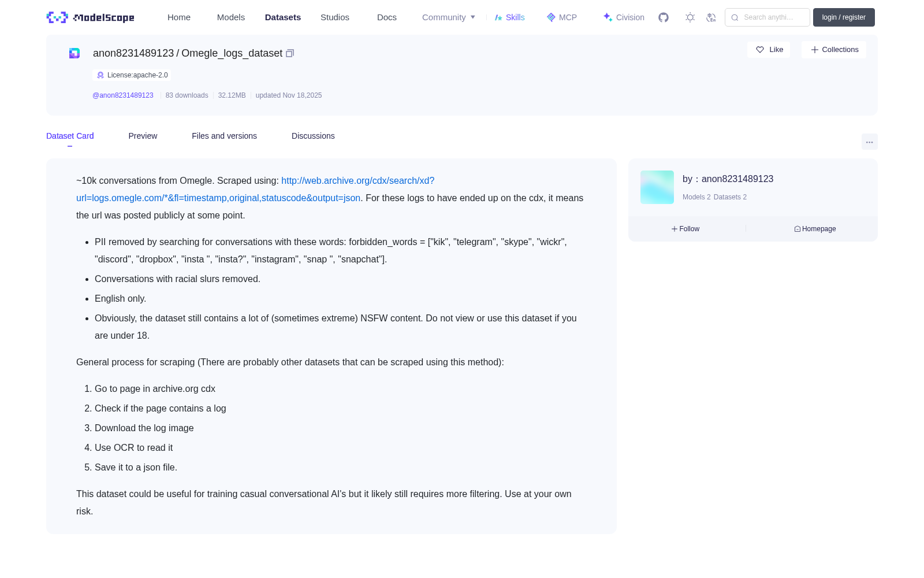Viewport: 924px width, 578px height.
Task: Open the Docs navigation item
Action: (x=387, y=17)
